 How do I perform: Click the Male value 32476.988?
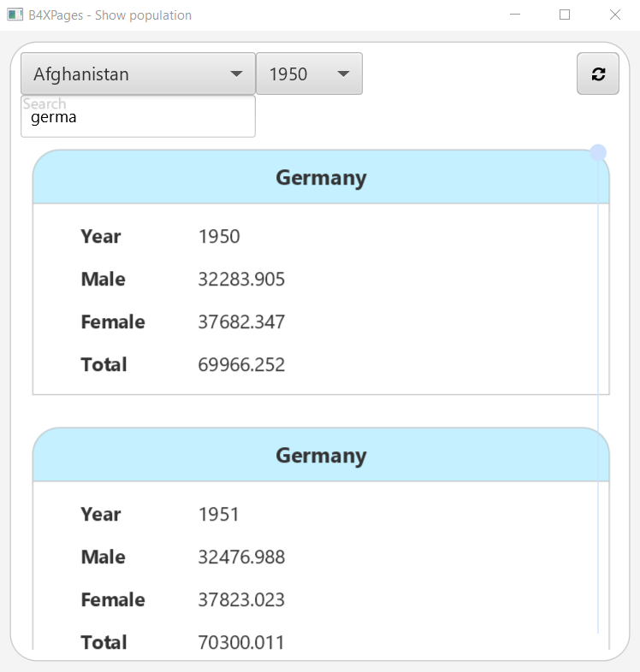pyautogui.click(x=241, y=557)
